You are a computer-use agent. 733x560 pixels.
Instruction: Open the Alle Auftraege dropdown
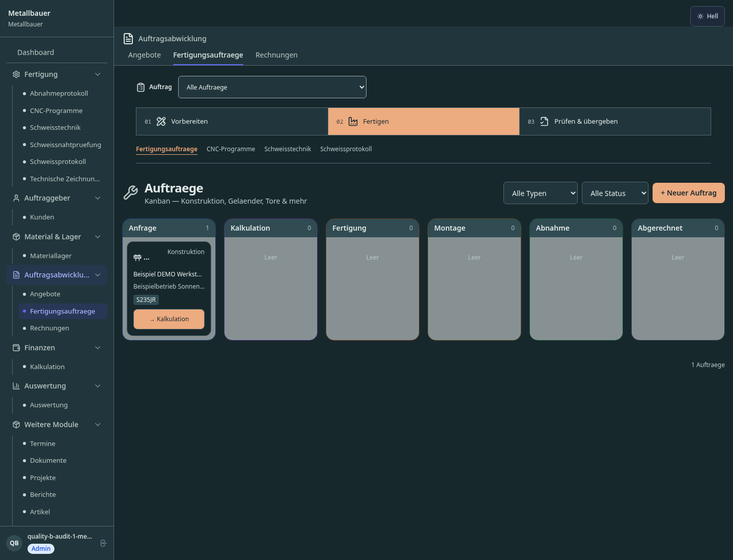[x=272, y=87]
